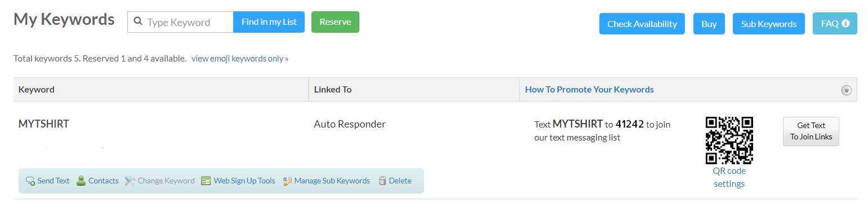The image size is (868, 215).
Task: Open the MYTSHIRT QR code image
Action: 729,140
